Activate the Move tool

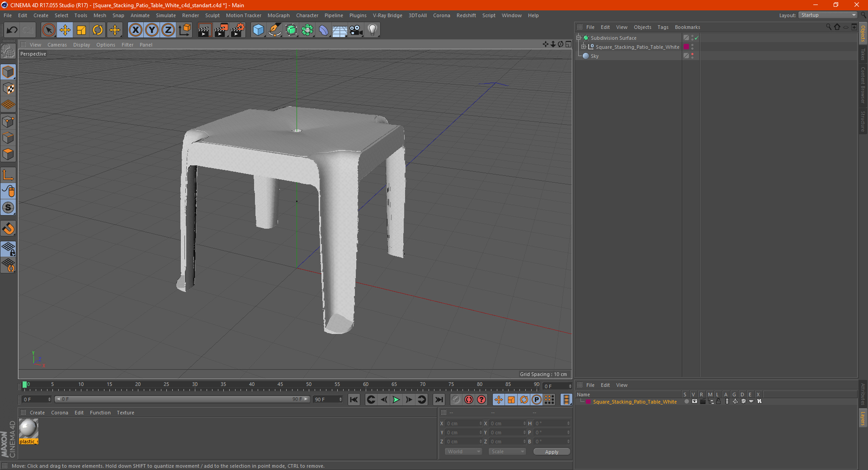click(65, 30)
